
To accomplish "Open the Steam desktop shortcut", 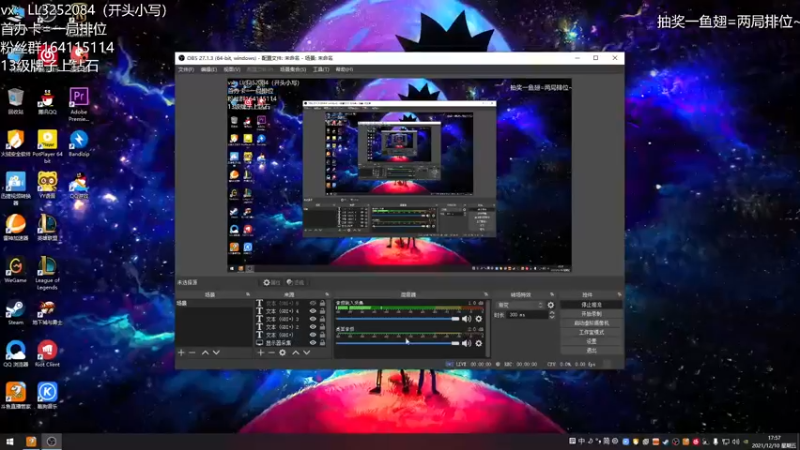I will click(16, 312).
